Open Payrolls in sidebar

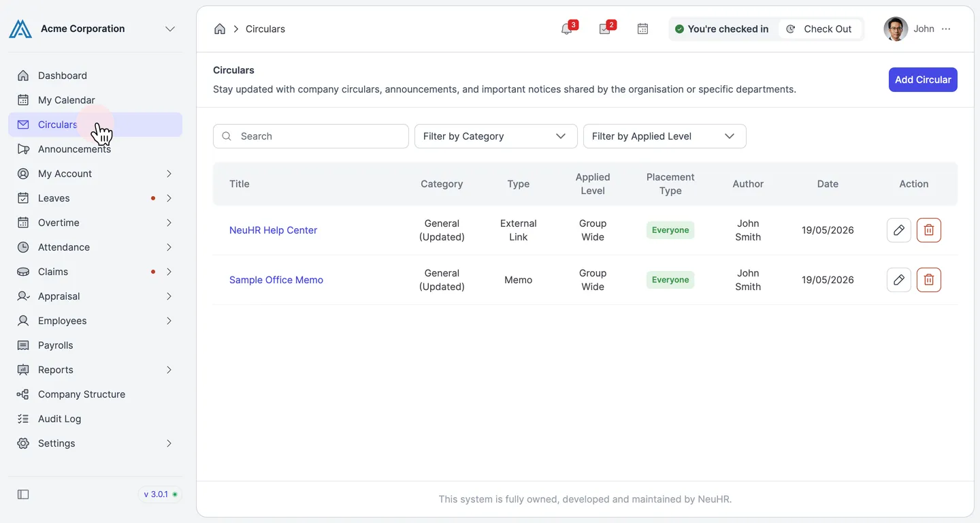[x=95, y=345]
